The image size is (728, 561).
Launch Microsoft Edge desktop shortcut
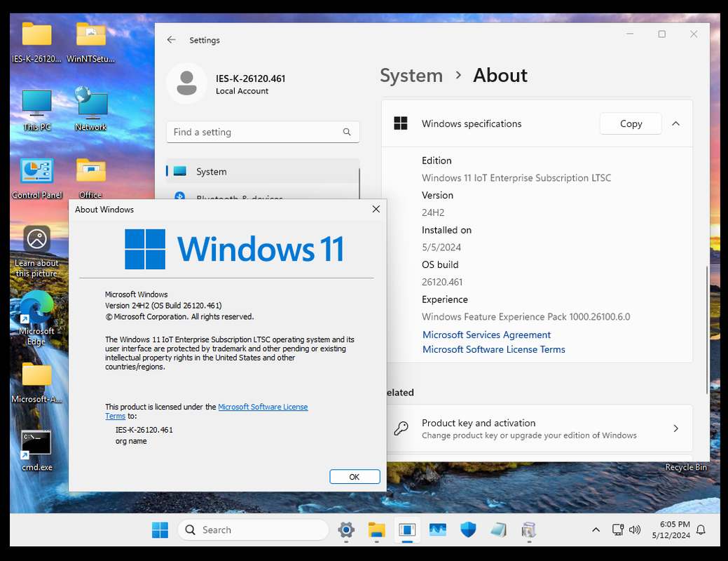36,319
